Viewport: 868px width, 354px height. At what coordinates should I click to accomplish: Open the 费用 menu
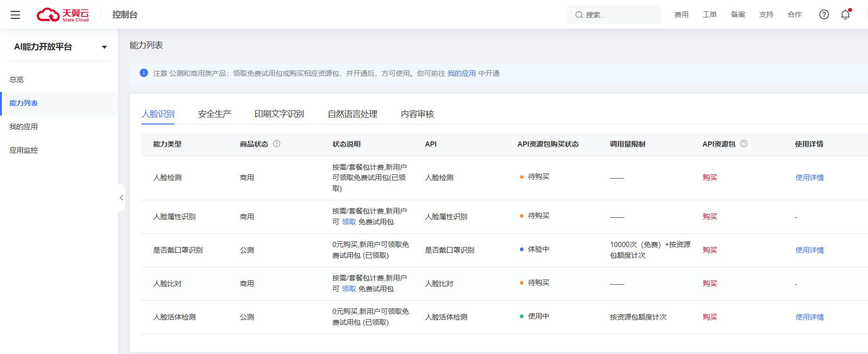tap(681, 15)
